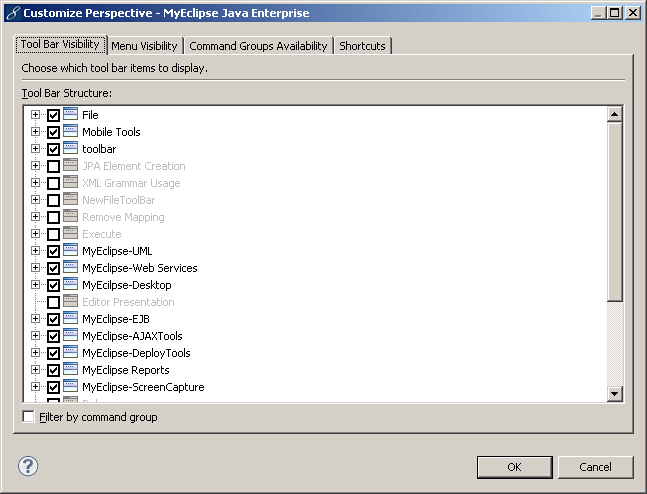
Task: Confirm changes with the OK button
Action: pyautogui.click(x=515, y=467)
